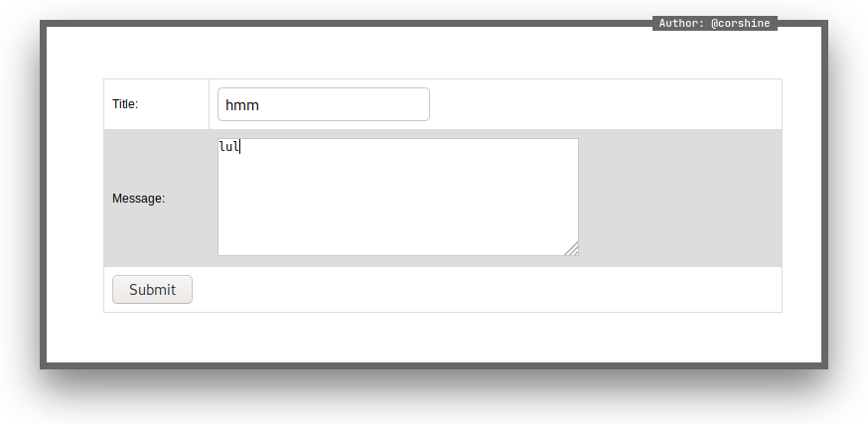The height and width of the screenshot is (424, 868).
Task: Open the @corshine author handle
Action: [741, 23]
